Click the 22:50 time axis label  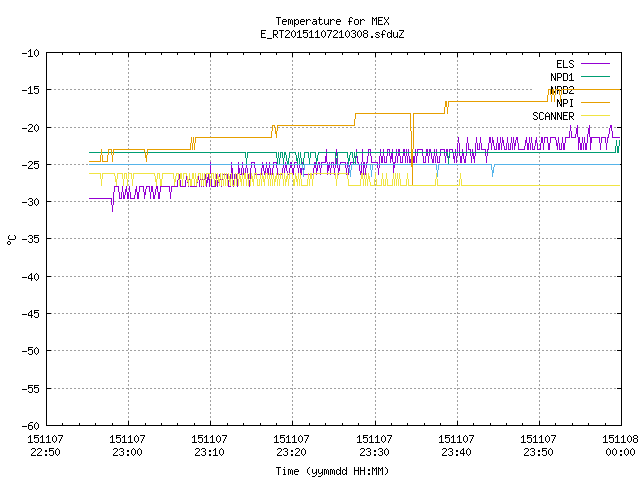(x=45, y=453)
